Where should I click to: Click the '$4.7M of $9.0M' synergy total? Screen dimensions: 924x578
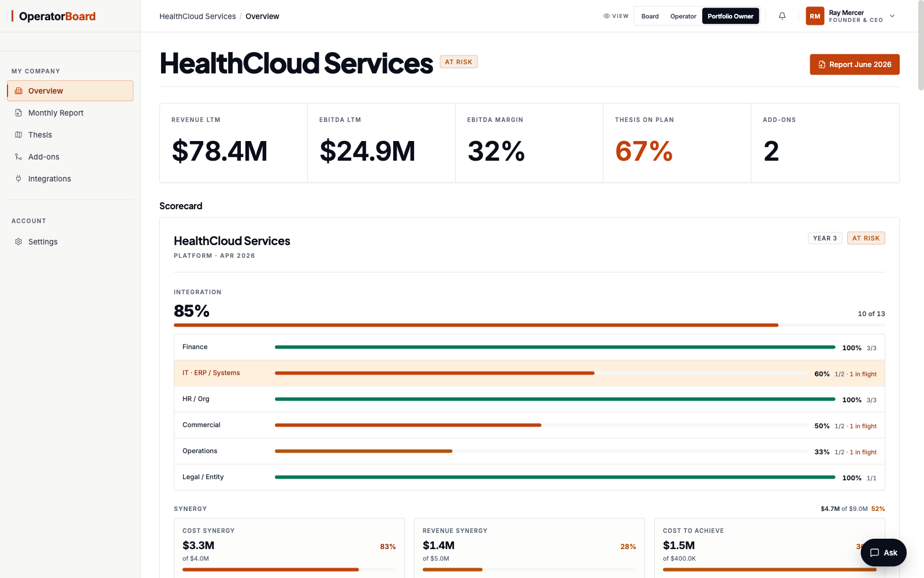click(x=844, y=509)
